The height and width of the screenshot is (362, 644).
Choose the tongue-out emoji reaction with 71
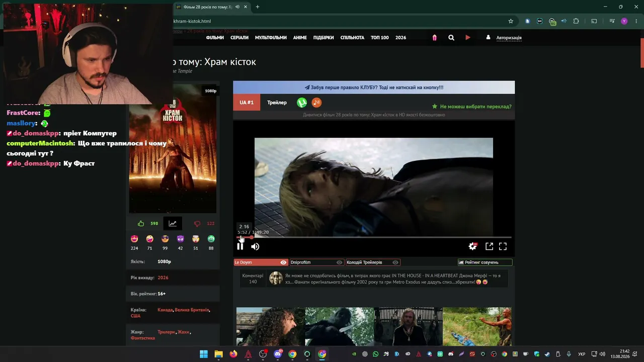(150, 239)
